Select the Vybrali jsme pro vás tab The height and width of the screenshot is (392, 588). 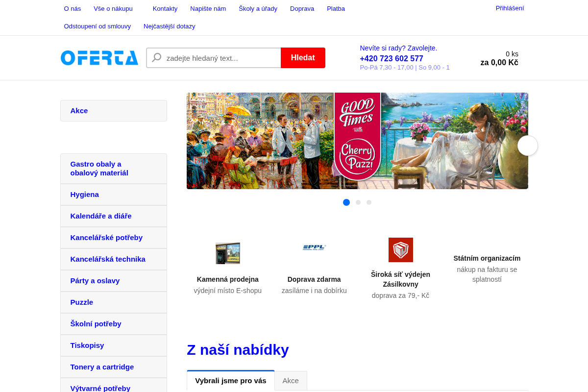231,381
